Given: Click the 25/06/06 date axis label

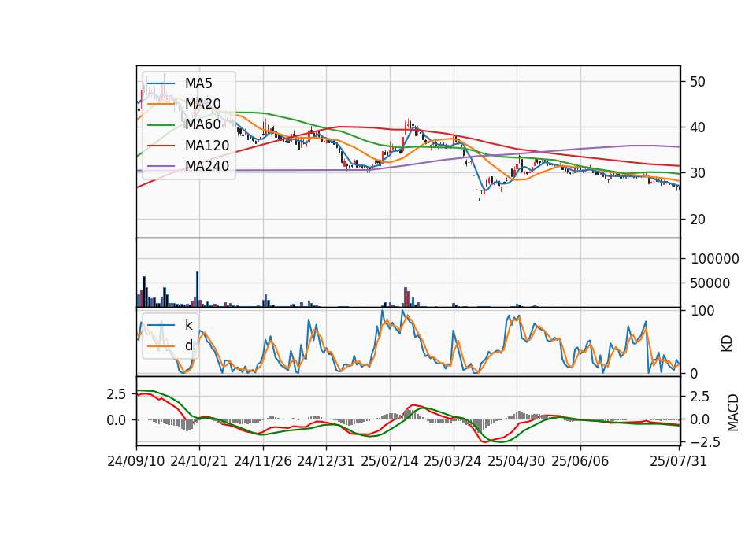Looking at the screenshot, I should pyautogui.click(x=580, y=461).
